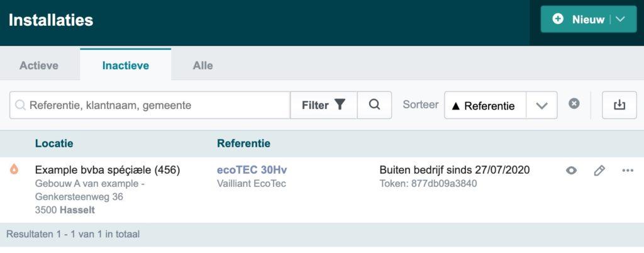Clear sorting with the round x icon
Viewport: 644px width, 253px height.
574,104
